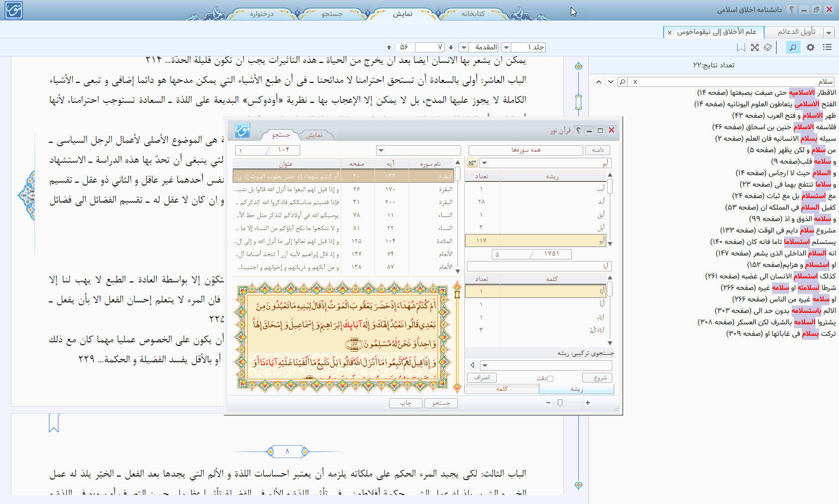This screenshot has height=504, width=839.
Task: Select verse row البقرة آیه ۱۷۰
Action: (x=343, y=189)
